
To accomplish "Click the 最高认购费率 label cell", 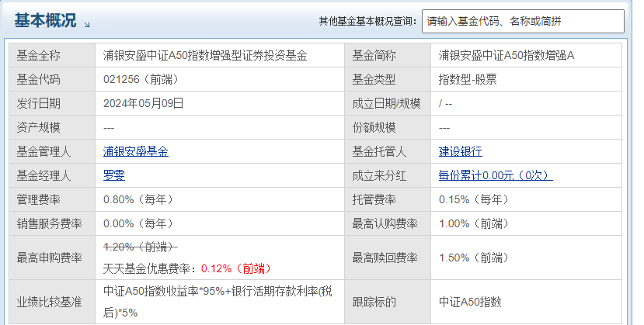I will [x=388, y=223].
